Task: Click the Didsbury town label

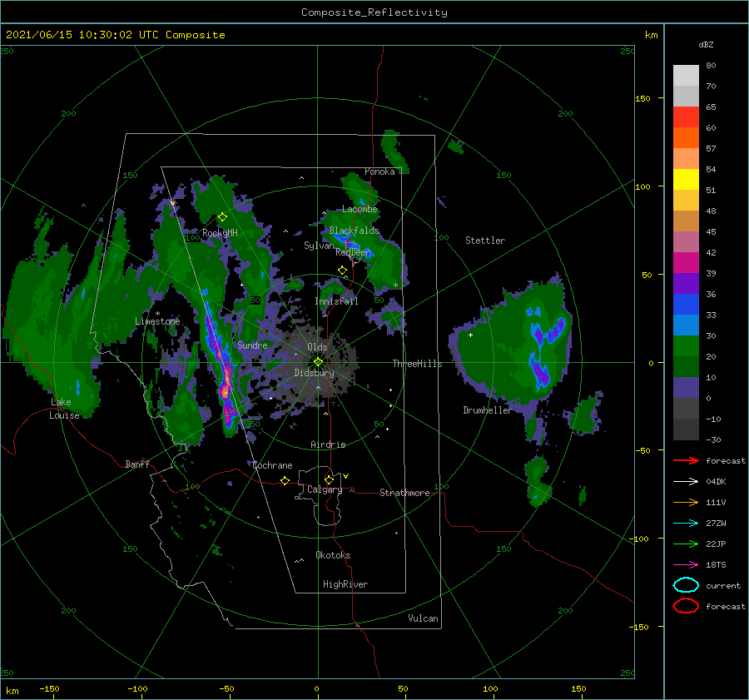Action: [x=314, y=373]
